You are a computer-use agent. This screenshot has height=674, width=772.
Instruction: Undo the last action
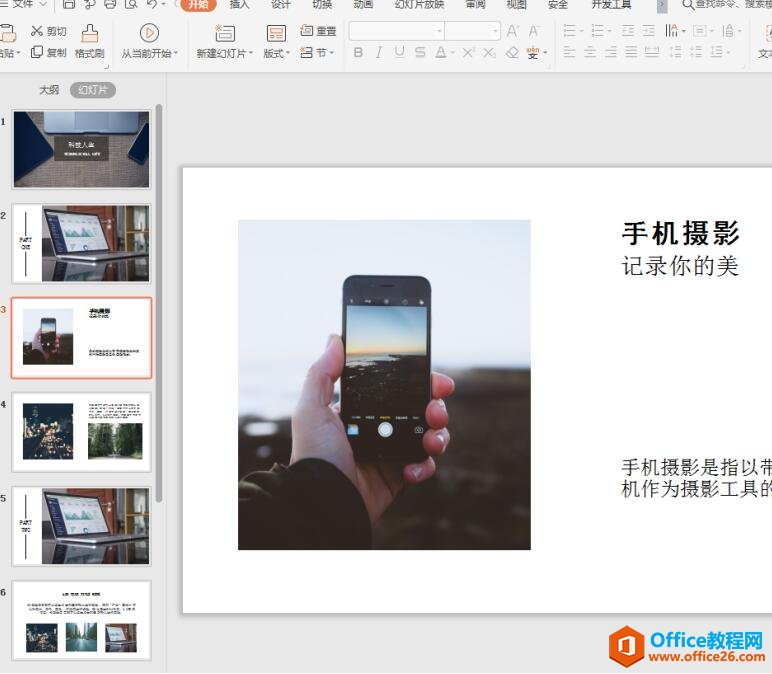click(152, 4)
